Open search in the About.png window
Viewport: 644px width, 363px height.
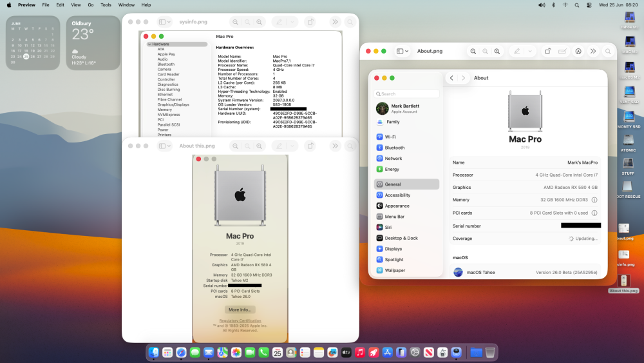click(608, 52)
